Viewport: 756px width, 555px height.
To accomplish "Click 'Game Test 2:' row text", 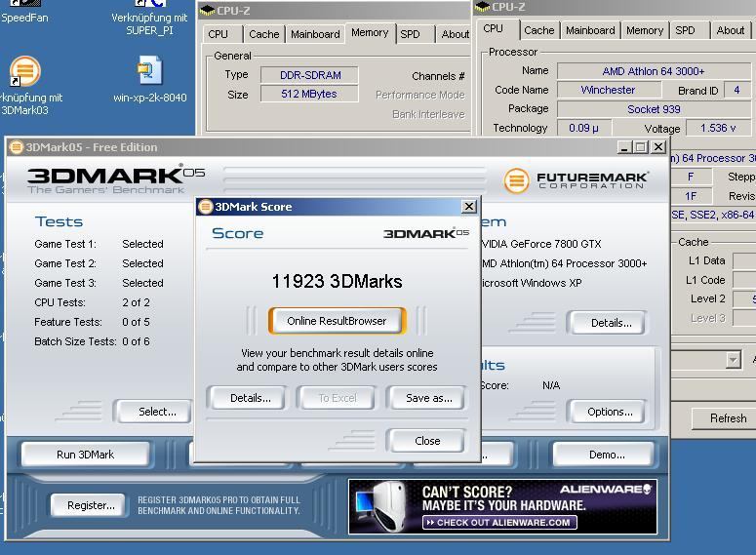I will click(x=99, y=263).
